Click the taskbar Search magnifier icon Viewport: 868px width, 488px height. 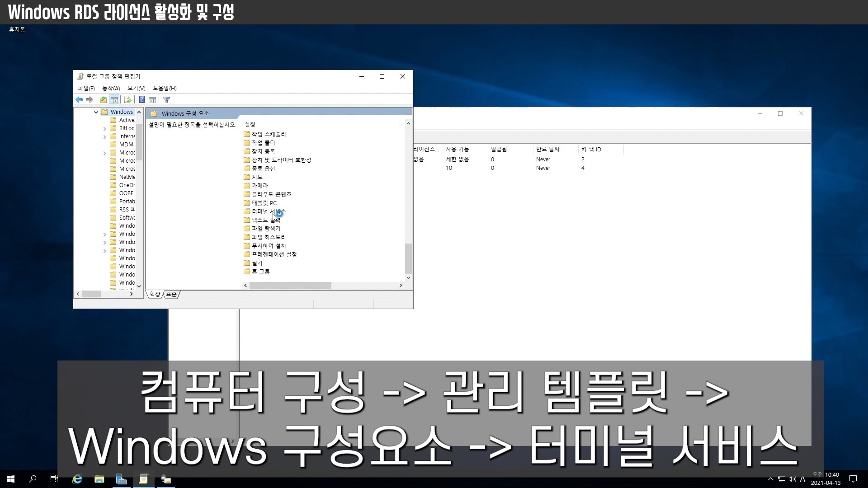click(x=33, y=479)
